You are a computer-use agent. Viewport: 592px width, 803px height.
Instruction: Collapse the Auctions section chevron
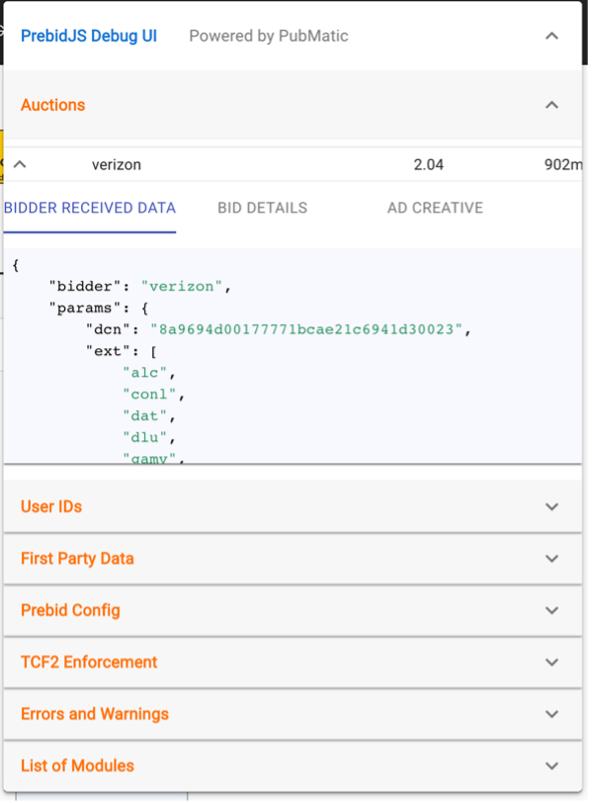552,105
